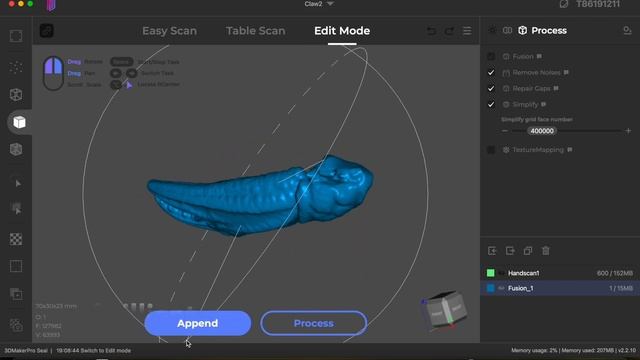Uncheck Repair Caps option
The width and height of the screenshot is (640, 360).
pos(491,89)
